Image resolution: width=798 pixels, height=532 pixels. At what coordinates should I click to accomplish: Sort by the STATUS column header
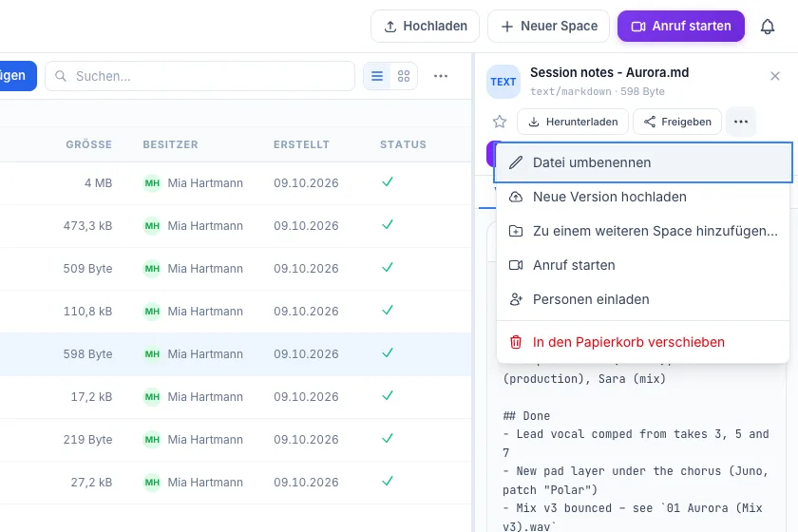403,144
